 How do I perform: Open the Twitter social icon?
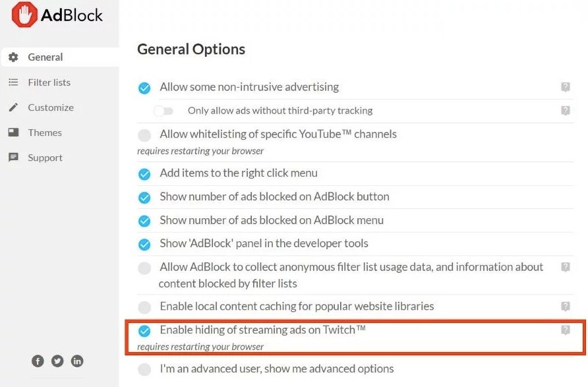pyautogui.click(x=57, y=361)
